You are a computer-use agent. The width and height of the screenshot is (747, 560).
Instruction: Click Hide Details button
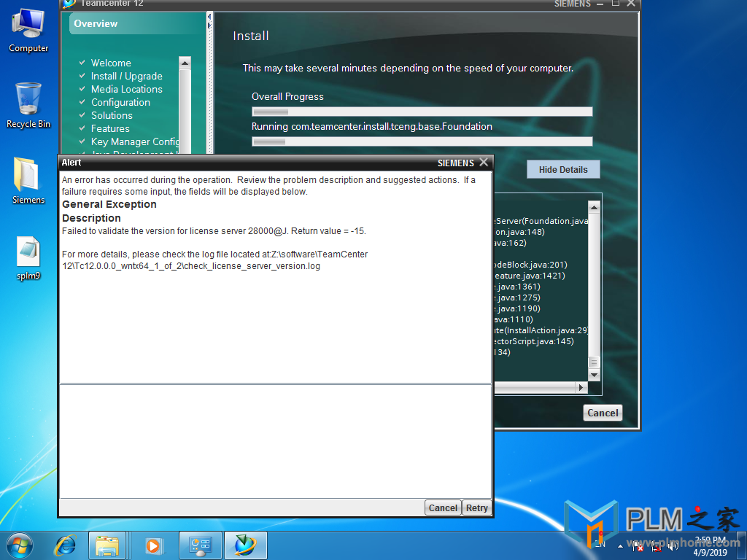[563, 169]
